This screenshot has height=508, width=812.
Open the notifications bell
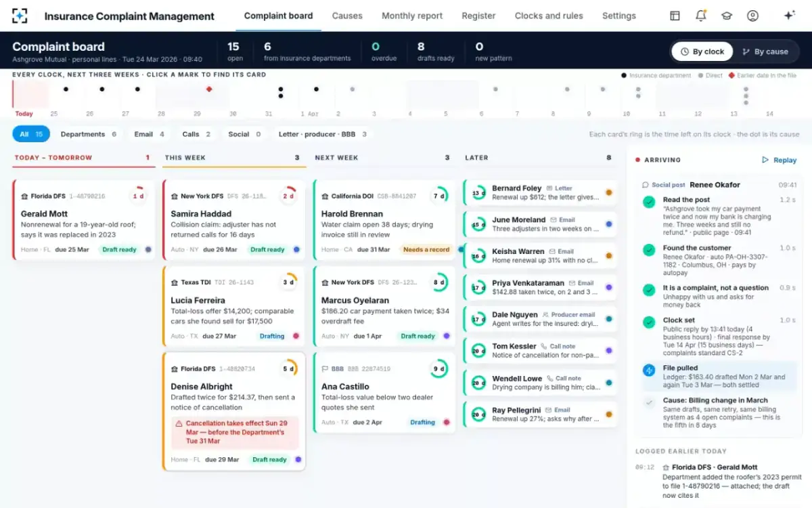point(701,16)
